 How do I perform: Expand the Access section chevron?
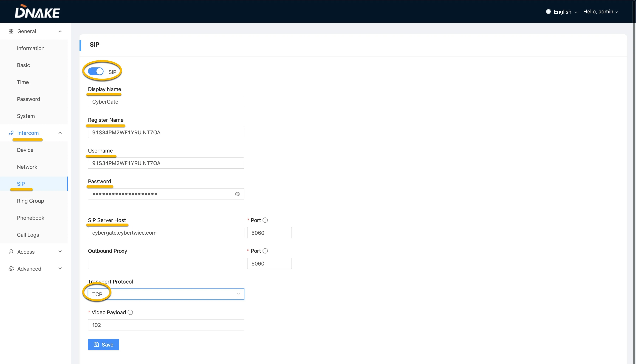click(x=60, y=251)
